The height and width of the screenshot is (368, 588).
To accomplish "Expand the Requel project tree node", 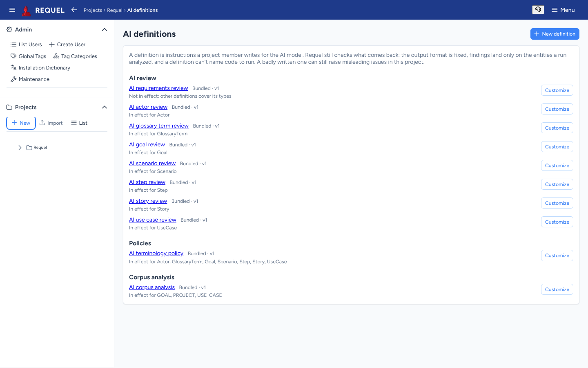I will click(20, 148).
